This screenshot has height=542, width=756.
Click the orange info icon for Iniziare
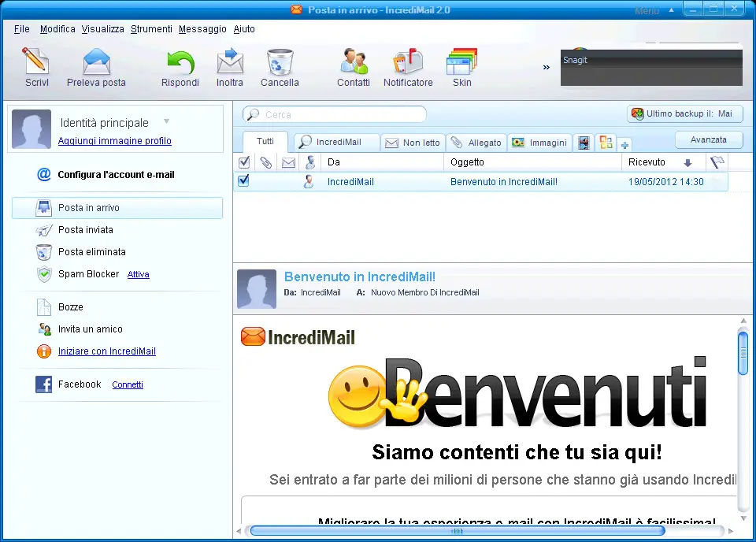(44, 351)
